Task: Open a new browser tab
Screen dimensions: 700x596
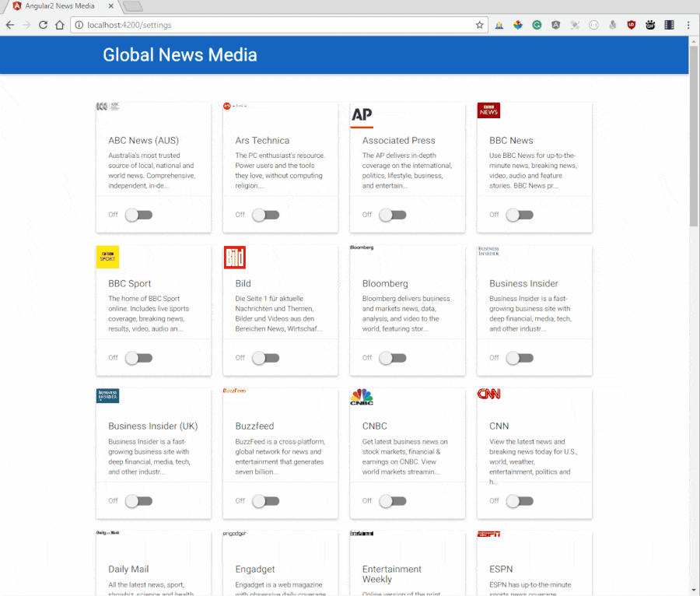Action: click(132, 6)
